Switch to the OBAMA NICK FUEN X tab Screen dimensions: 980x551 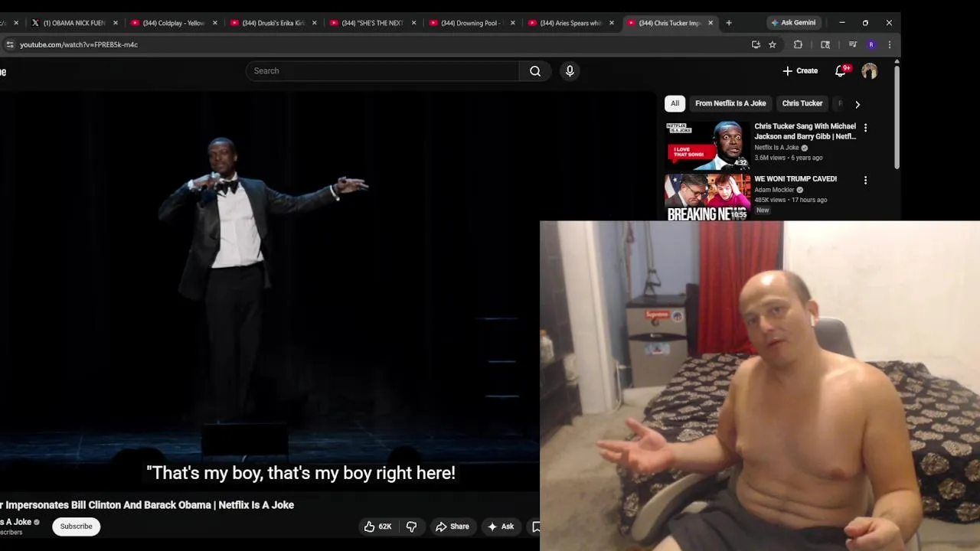(73, 23)
